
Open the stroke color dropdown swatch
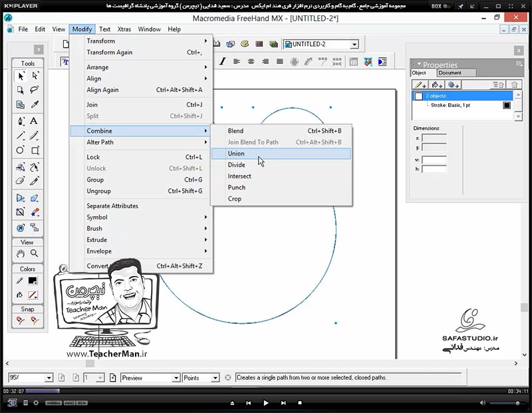pyautogui.click(x=33, y=281)
